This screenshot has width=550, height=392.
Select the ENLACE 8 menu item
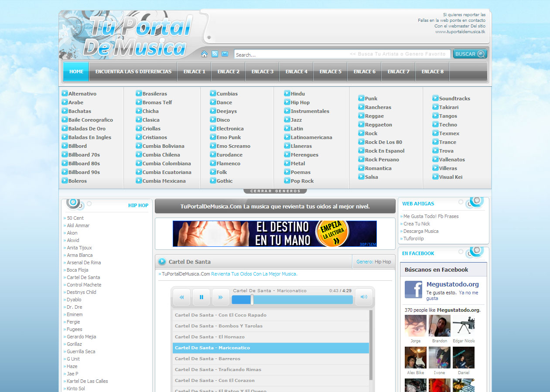pos(433,72)
